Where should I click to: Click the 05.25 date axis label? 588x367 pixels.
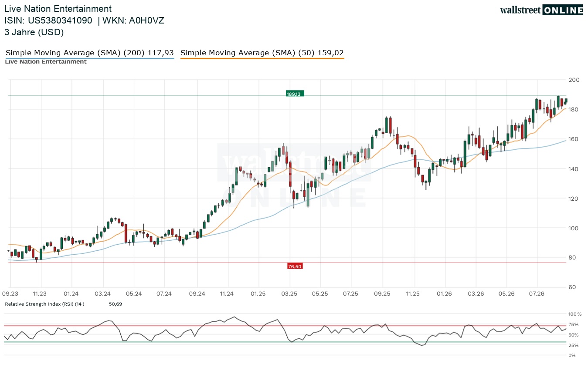pyautogui.click(x=320, y=294)
